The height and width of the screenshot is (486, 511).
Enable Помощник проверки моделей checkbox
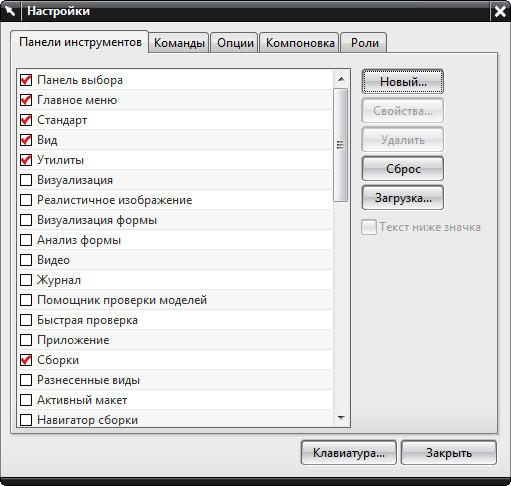[26, 300]
